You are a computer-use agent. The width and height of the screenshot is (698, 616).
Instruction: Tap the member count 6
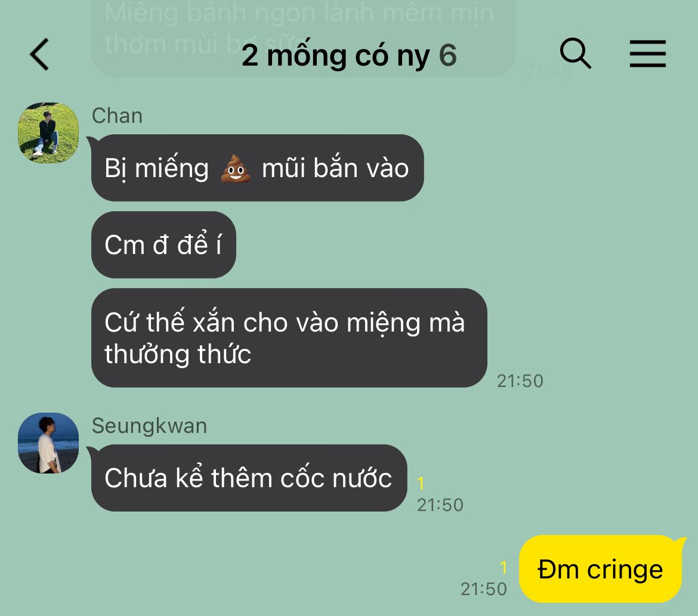448,55
